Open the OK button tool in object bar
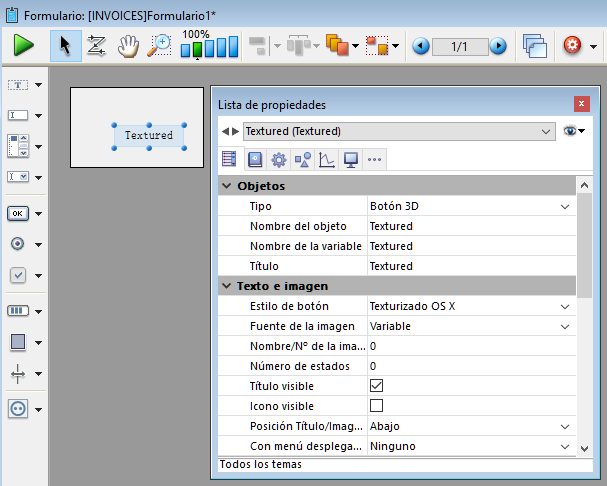Viewport: 607px width, 486px height. pos(19,213)
